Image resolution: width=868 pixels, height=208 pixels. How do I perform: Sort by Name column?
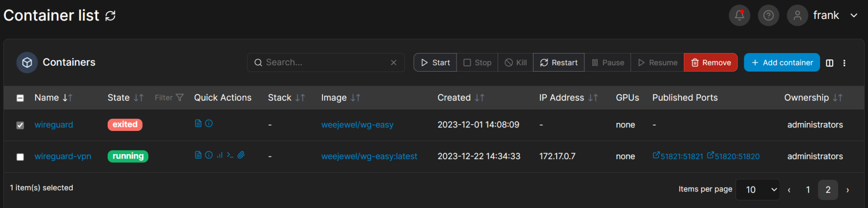coord(53,97)
